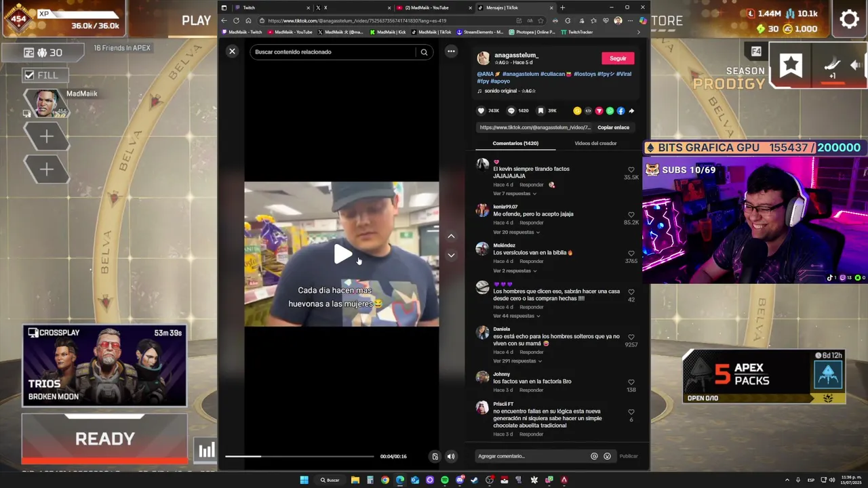Toggle the picture-in-picture floating player icon
This screenshot has width=868, height=488.
point(435,456)
